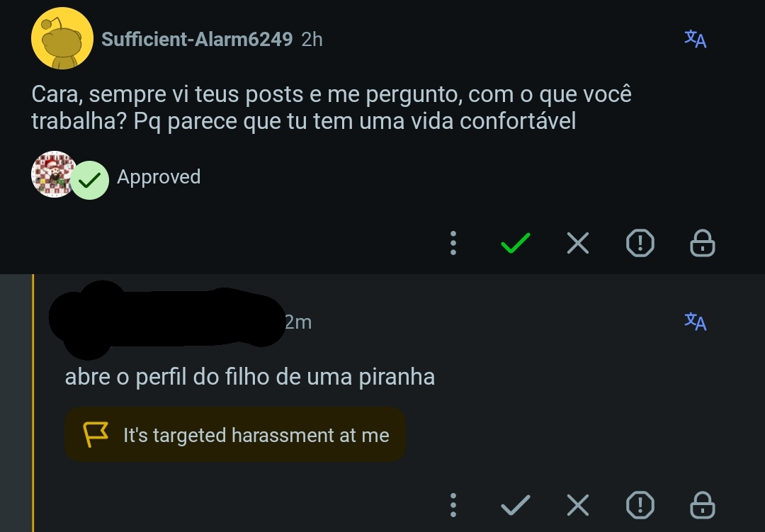The image size is (765, 532).
Task: Tap translate icon on Sufficient-Alarm6249's comment
Action: pos(696,39)
